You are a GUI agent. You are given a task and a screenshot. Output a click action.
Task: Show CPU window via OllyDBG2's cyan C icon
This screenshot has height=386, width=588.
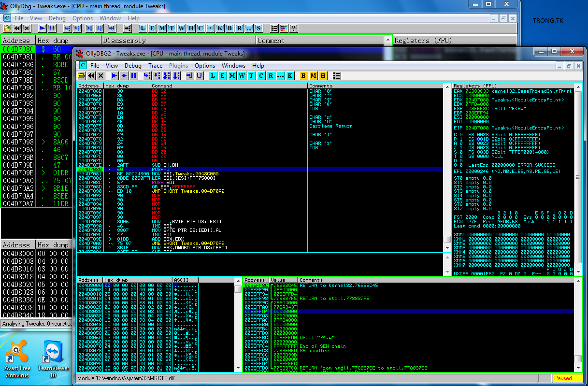(x=261, y=76)
